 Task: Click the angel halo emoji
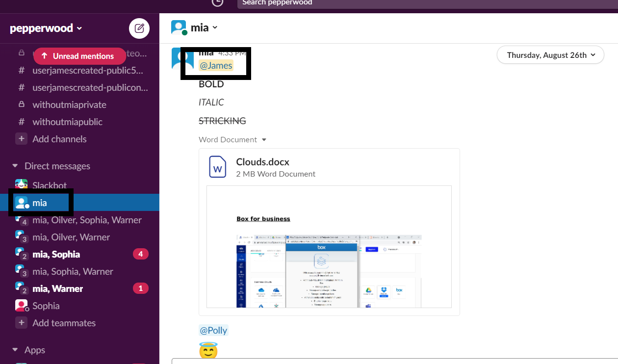click(208, 352)
